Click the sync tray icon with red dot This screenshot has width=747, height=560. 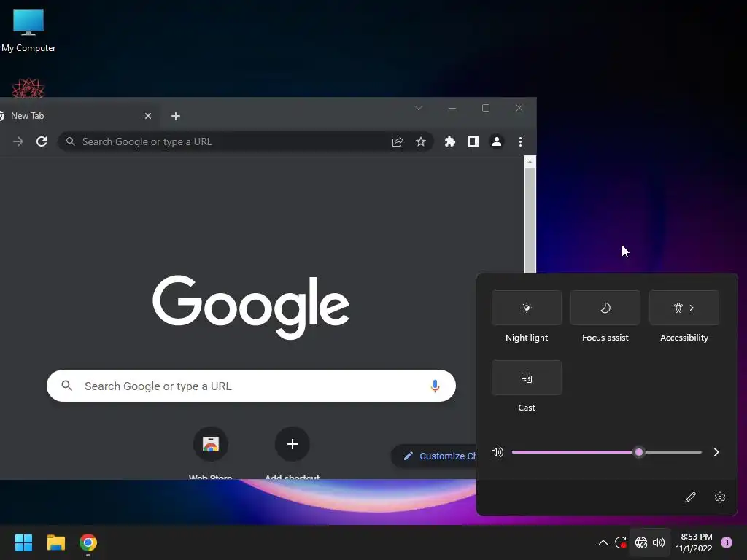620,542
